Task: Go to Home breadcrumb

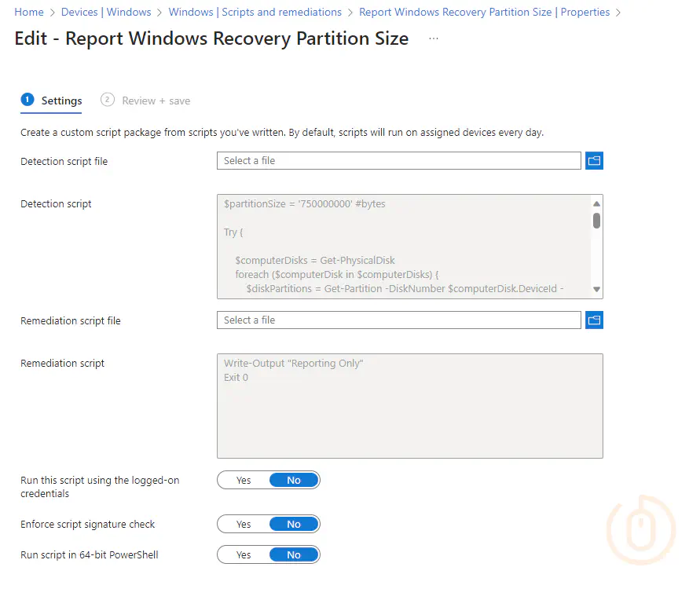Action: pyautogui.click(x=29, y=12)
